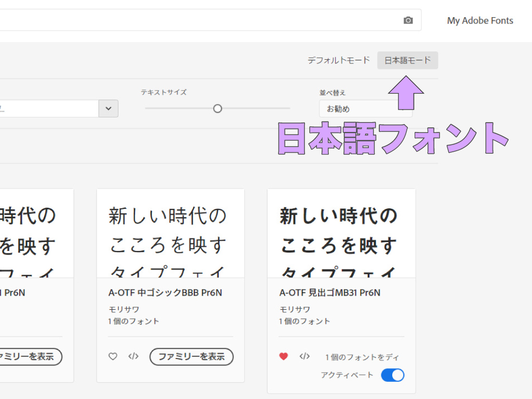This screenshot has width=532, height=399.
Task: Adjust the テキストサイズ slider
Action: point(217,109)
